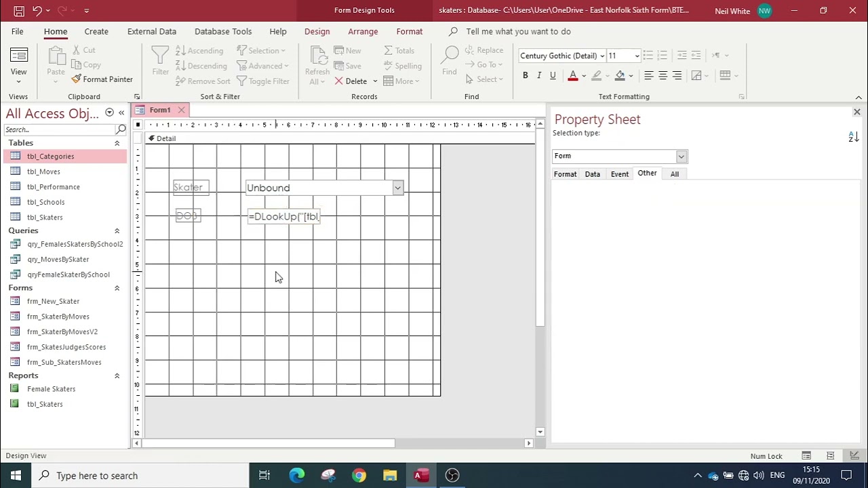The height and width of the screenshot is (488, 868).
Task: Switch to External Data tab
Action: tap(152, 31)
